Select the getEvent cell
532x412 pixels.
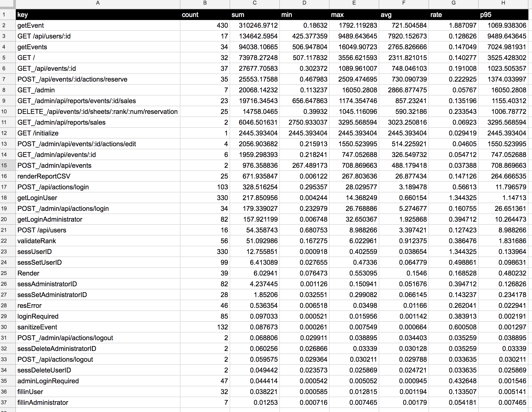click(98, 25)
